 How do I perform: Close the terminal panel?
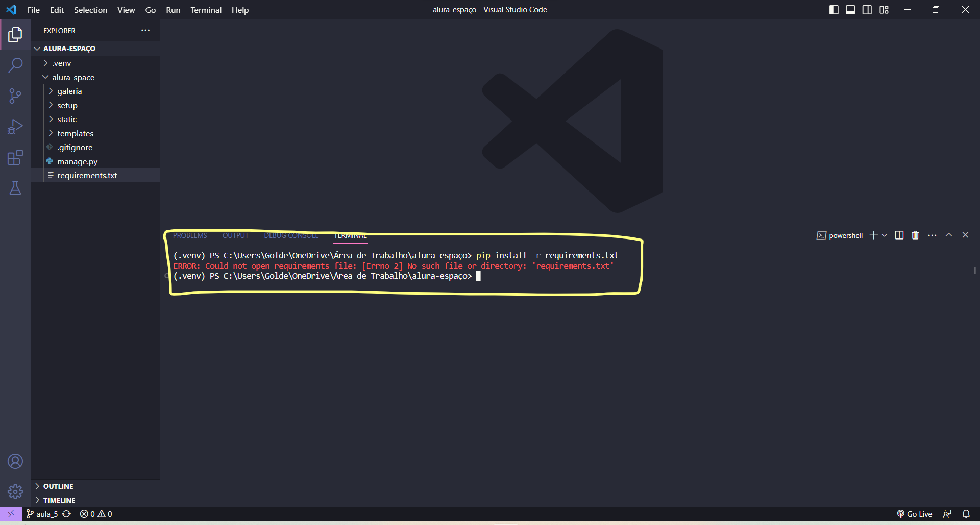pyautogui.click(x=965, y=235)
